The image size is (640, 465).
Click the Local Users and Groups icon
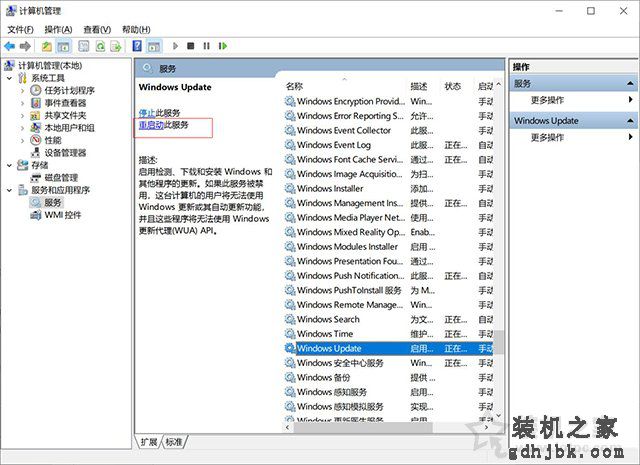click(x=36, y=127)
